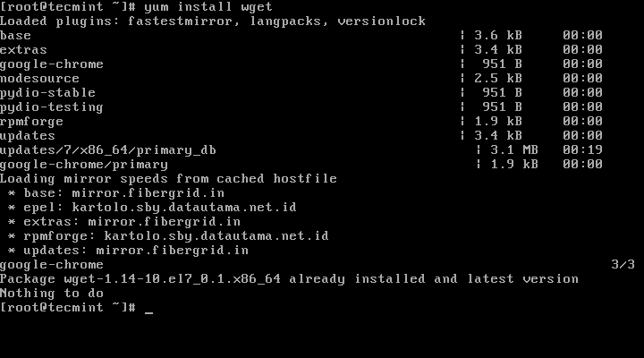
Task: Click the '00:19' download time value
Action: point(582,150)
